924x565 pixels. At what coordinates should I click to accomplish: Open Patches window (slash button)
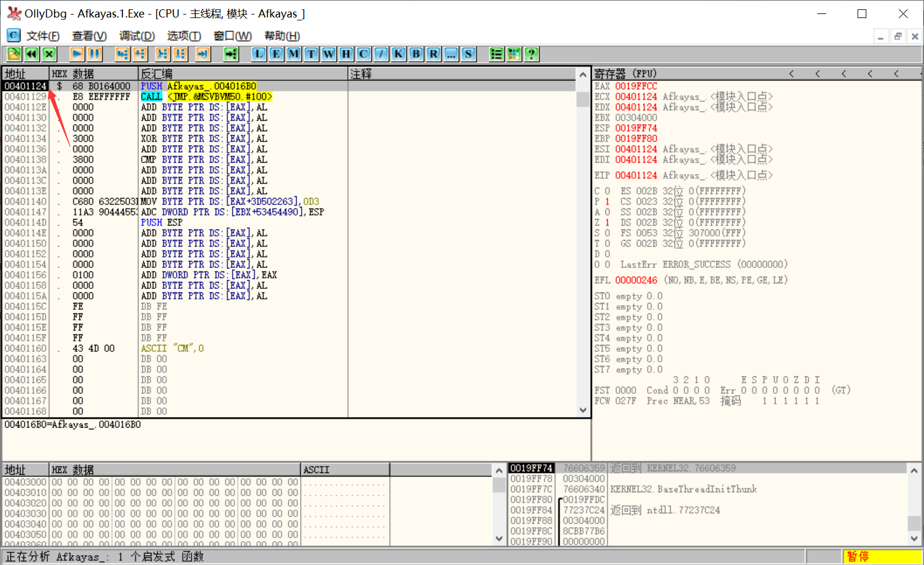point(381,54)
